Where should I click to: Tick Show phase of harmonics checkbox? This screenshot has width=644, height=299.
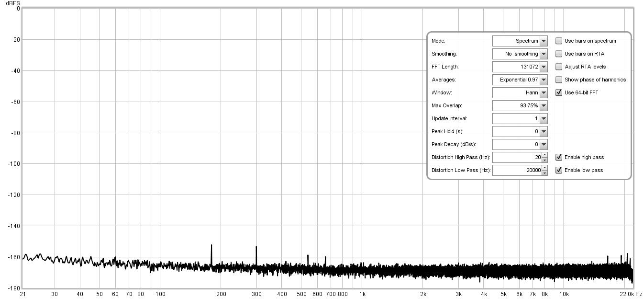tap(559, 80)
